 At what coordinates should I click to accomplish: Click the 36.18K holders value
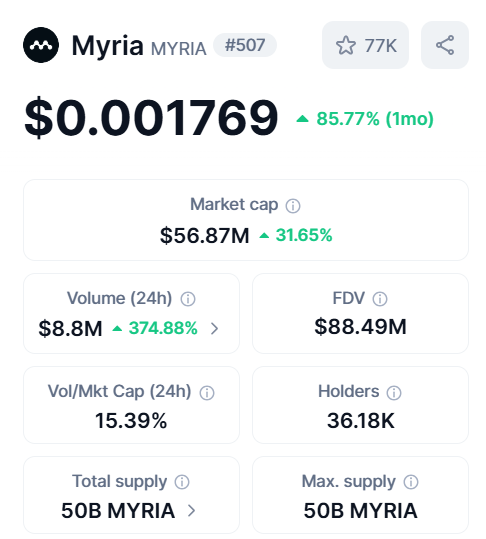click(x=361, y=421)
